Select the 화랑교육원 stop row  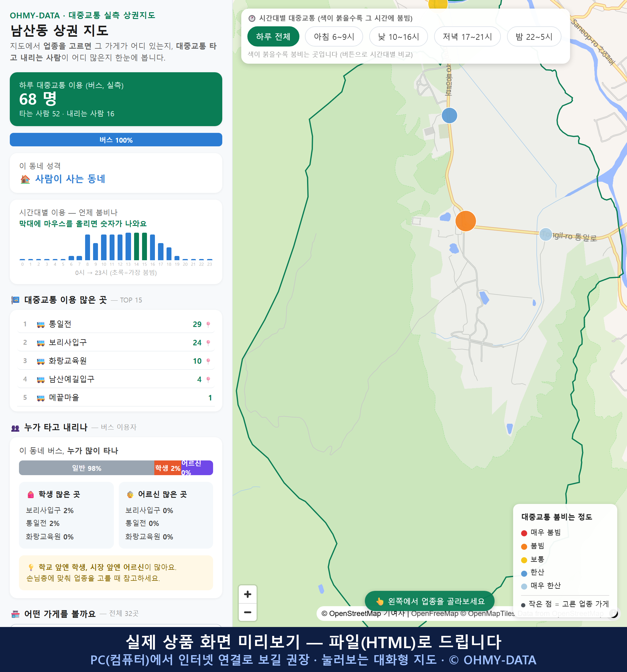(x=116, y=360)
